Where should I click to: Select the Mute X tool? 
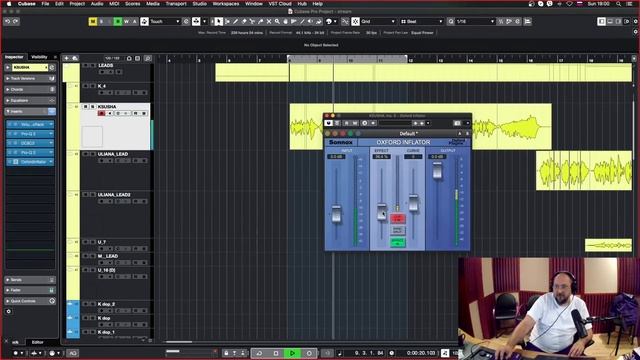coord(269,21)
